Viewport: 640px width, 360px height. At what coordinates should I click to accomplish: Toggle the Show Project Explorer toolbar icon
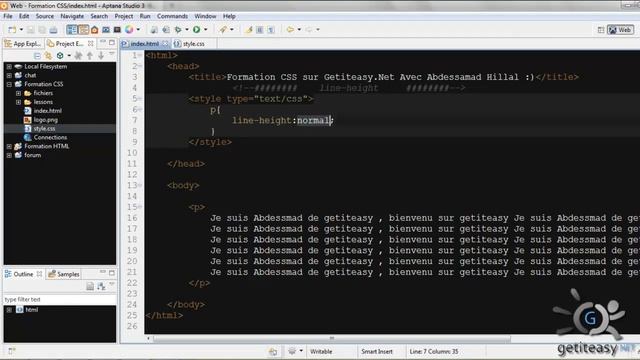point(83,30)
